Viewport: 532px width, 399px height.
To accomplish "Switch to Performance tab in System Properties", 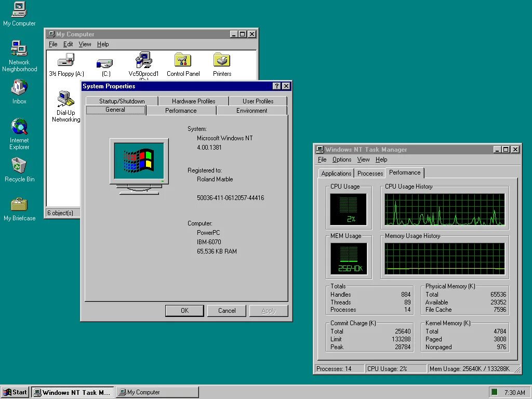I will [181, 111].
